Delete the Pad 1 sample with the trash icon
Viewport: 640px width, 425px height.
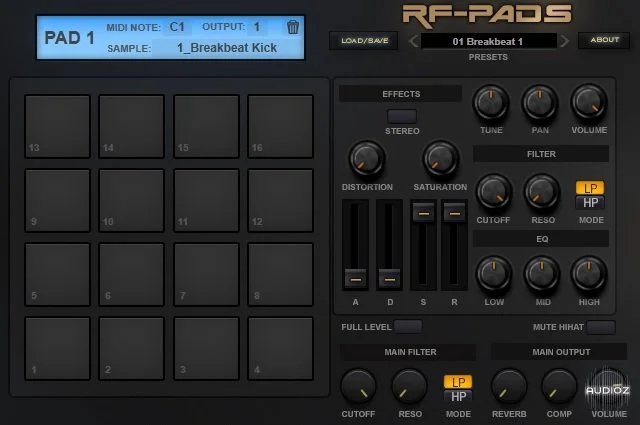pos(293,27)
